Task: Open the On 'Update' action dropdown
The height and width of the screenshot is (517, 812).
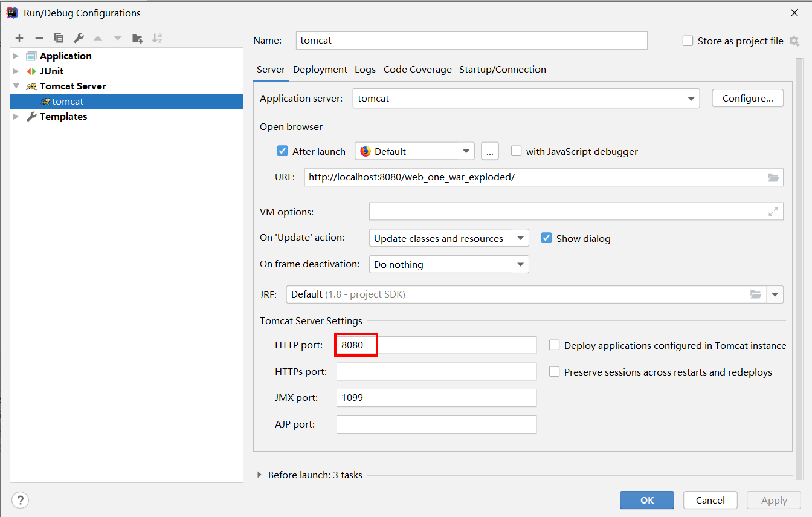Action: point(449,238)
